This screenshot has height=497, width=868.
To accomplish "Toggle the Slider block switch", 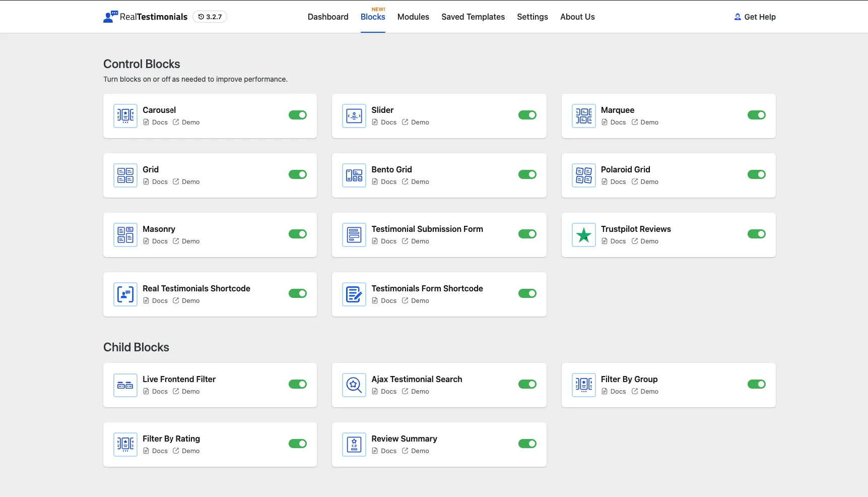I will tap(527, 115).
